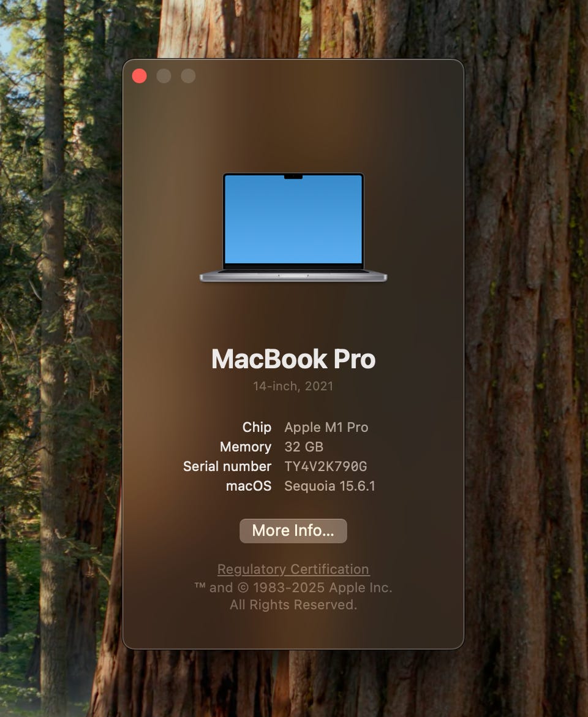Open the More Info… button
Viewport: 588px width, 717px height.
pos(293,531)
